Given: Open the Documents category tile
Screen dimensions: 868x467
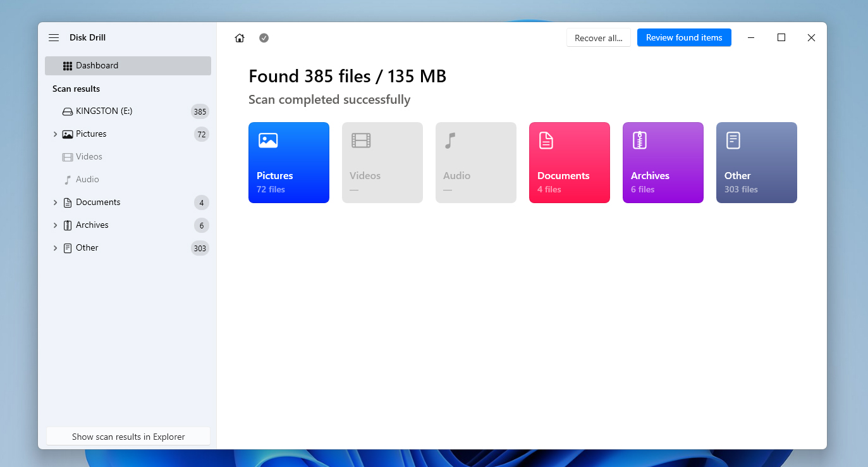Looking at the screenshot, I should point(570,163).
